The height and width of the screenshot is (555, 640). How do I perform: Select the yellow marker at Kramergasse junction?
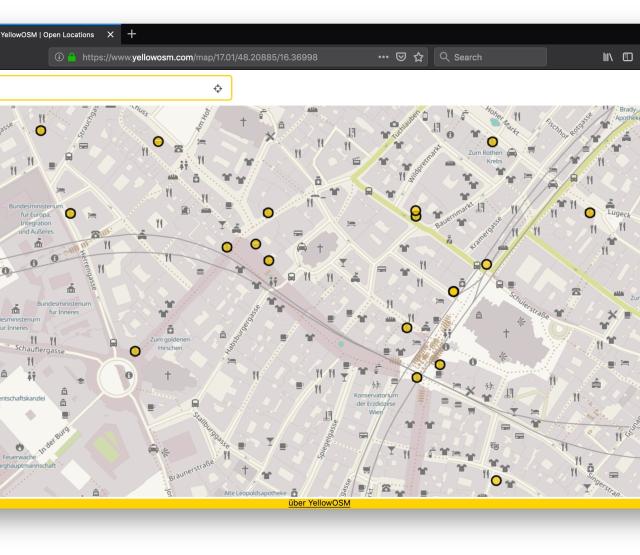(486, 264)
